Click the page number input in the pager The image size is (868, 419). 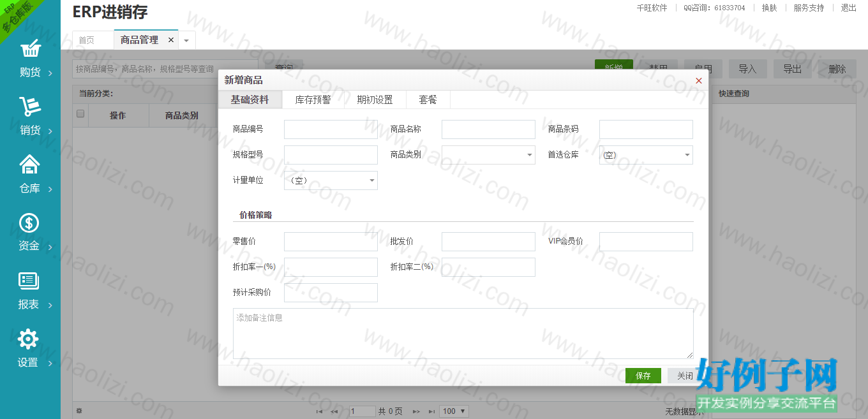click(363, 411)
